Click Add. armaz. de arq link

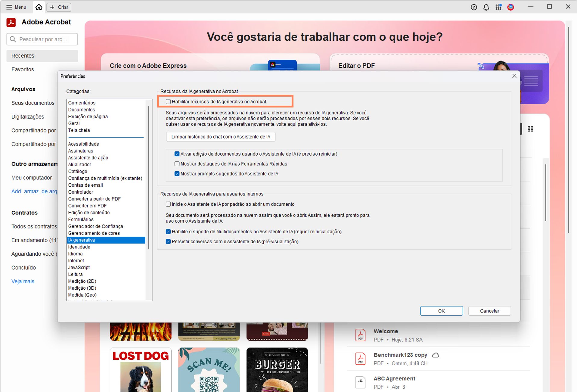(34, 191)
